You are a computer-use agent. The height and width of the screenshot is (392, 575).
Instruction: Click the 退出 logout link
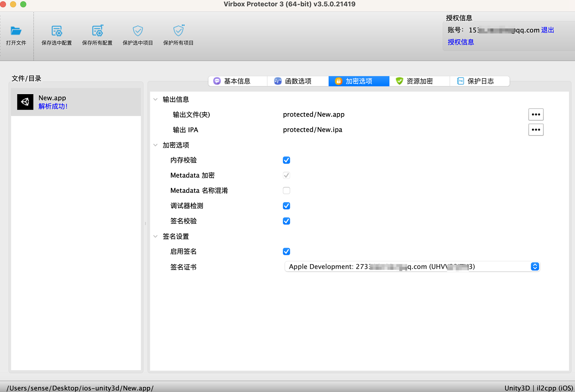click(x=548, y=30)
